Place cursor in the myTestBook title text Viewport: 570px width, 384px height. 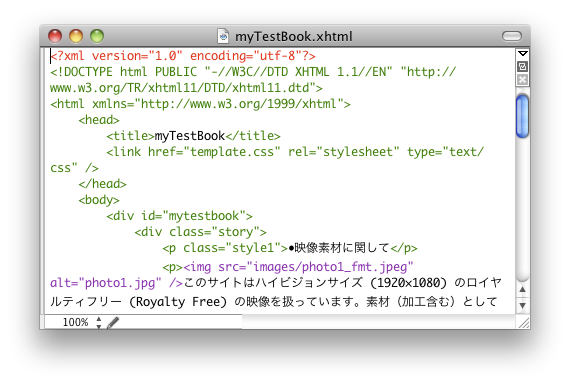[x=190, y=136]
